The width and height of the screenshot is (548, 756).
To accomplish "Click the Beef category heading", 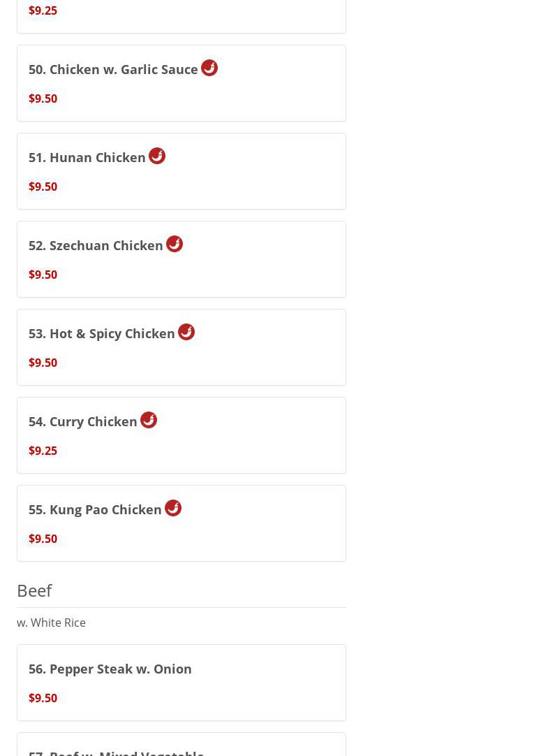I will pyautogui.click(x=34, y=590).
